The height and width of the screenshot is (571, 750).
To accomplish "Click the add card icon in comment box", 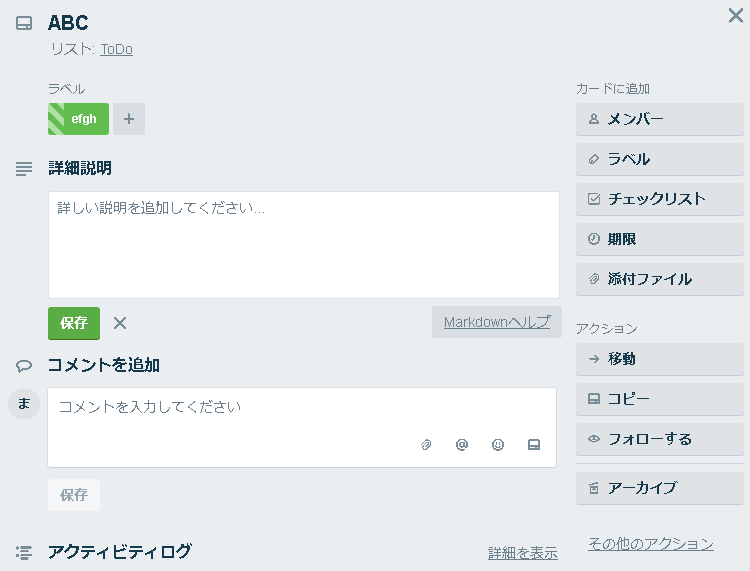I will click(534, 445).
